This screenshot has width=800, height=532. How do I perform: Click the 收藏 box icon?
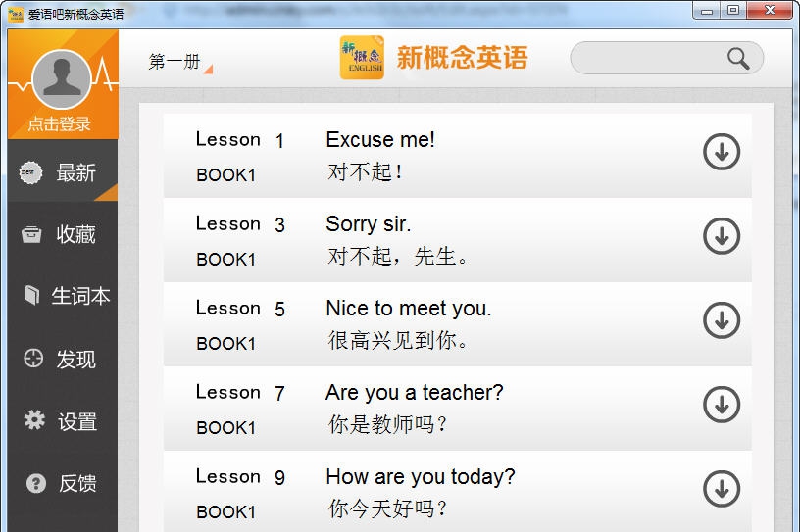[x=31, y=234]
